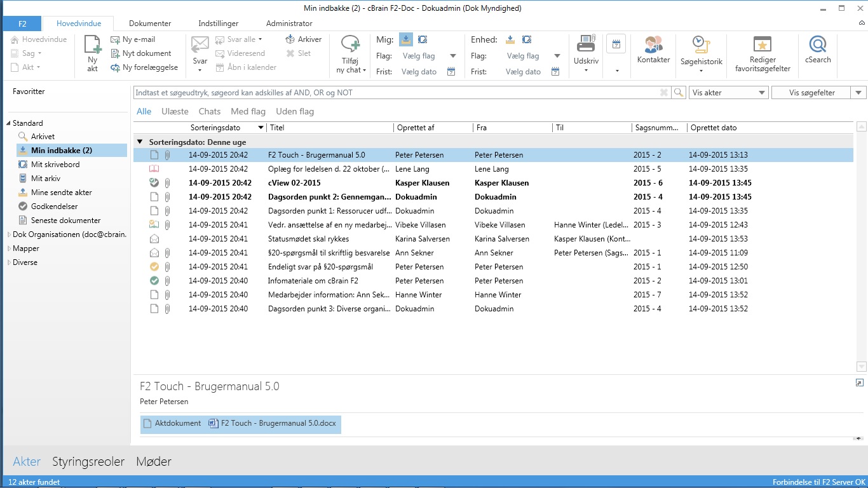Switch to Administrator ribbon tab

[x=289, y=24]
